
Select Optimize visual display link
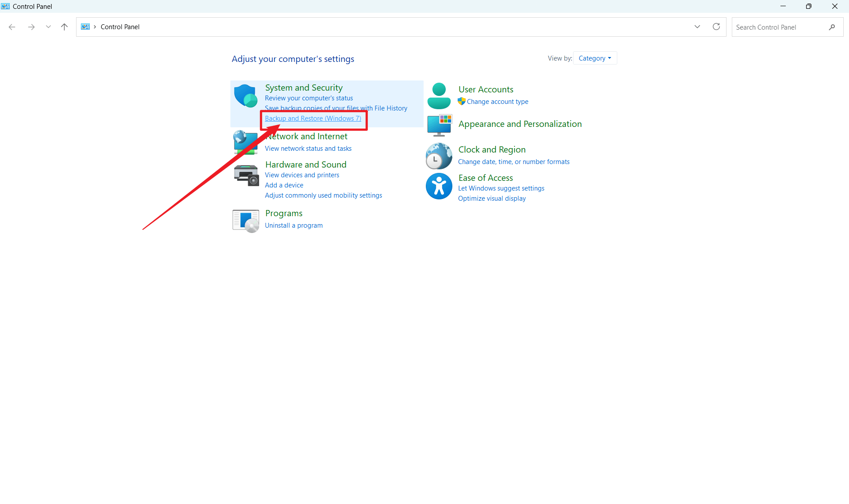[x=492, y=199]
